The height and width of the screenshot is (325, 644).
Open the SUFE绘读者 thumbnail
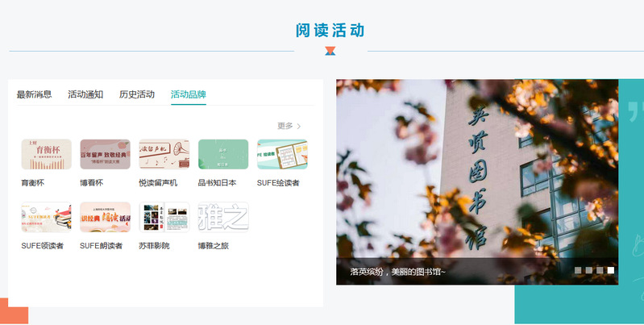tap(282, 154)
